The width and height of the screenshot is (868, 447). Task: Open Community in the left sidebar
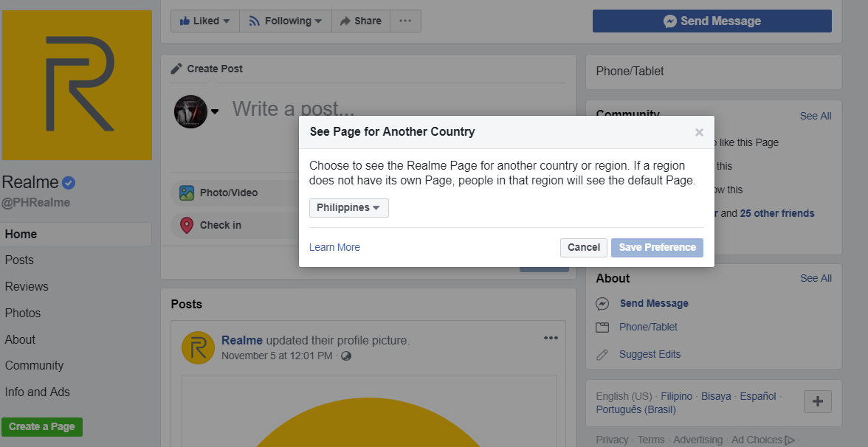coord(34,366)
